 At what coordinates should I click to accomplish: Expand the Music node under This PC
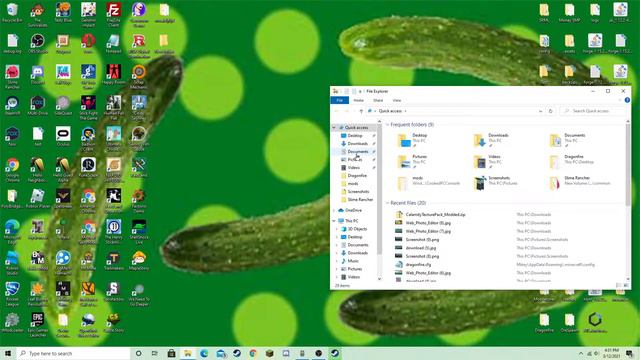(x=337, y=261)
